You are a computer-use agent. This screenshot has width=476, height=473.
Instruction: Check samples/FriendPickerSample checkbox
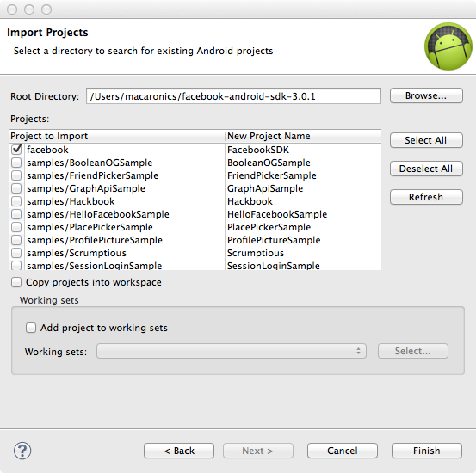coord(16,175)
